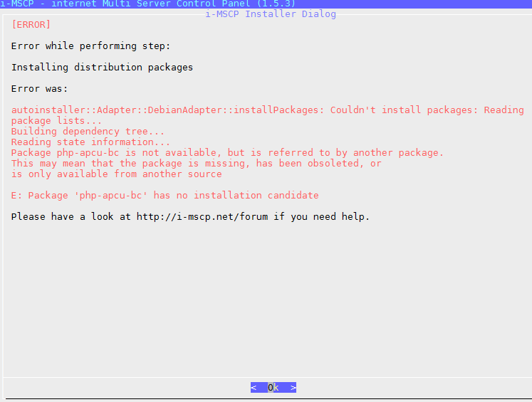
Task: Click the 'Error was:' label
Action: [39, 89]
